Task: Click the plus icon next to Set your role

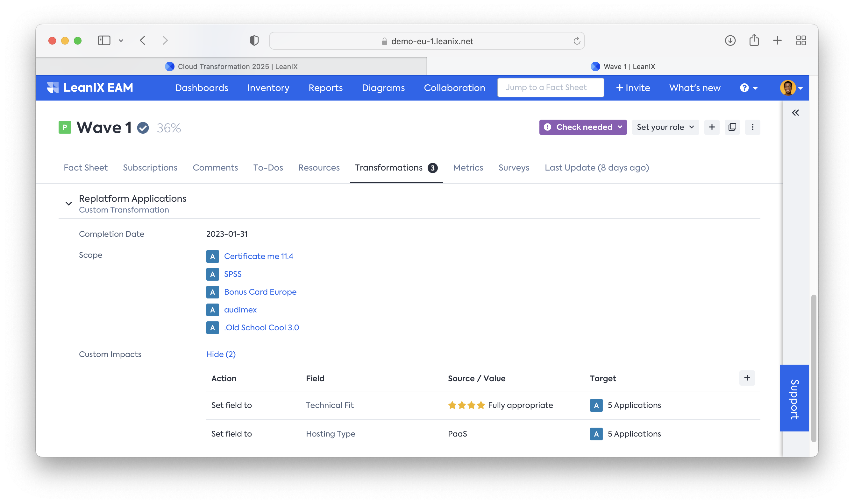Action: point(712,127)
